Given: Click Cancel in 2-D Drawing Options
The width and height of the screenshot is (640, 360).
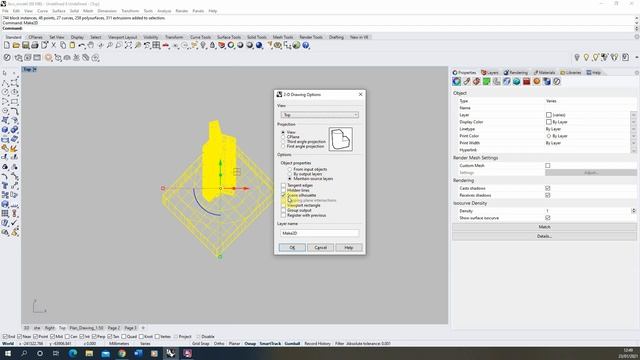Looking at the screenshot, I should [x=320, y=247].
